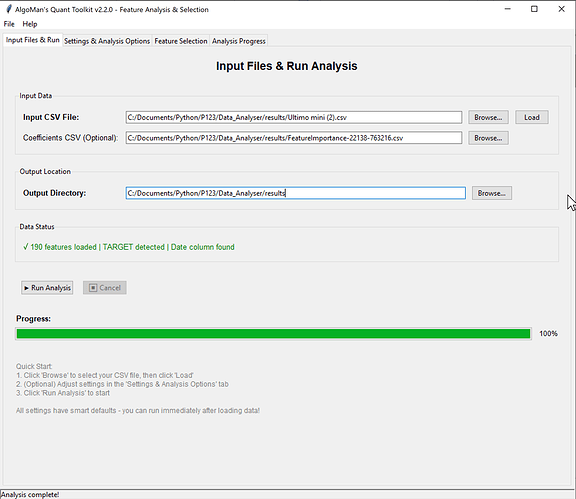Go to the Feature Selection tab
This screenshot has width=576, height=499.
[181, 41]
